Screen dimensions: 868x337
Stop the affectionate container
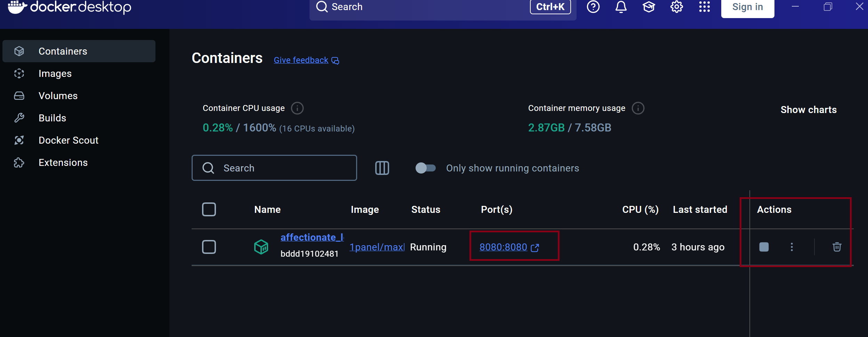point(764,247)
